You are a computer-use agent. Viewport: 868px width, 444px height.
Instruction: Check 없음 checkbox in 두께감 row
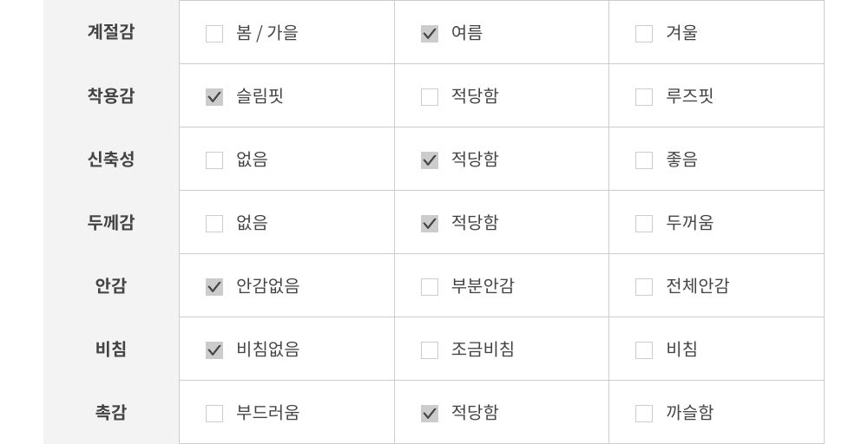214,224
